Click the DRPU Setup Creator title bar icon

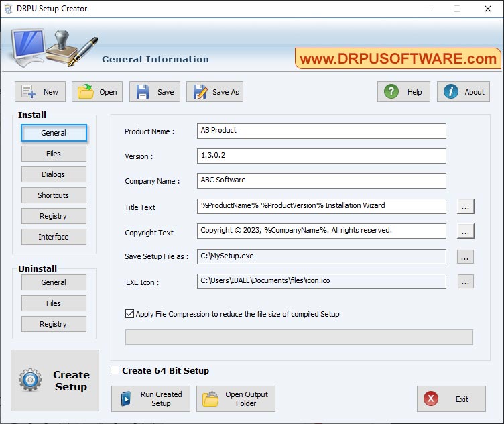[8, 9]
